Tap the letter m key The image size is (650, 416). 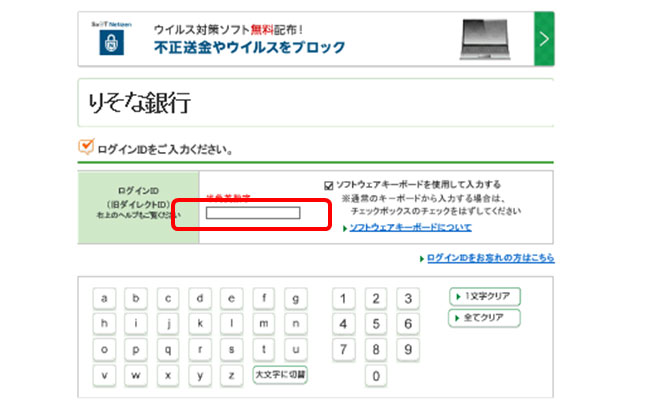(x=264, y=324)
